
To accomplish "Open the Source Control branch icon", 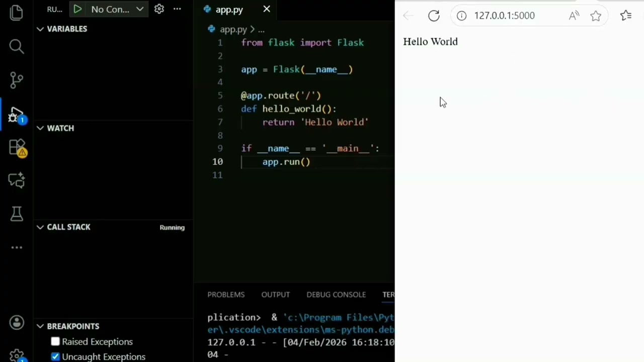I will coord(17,79).
